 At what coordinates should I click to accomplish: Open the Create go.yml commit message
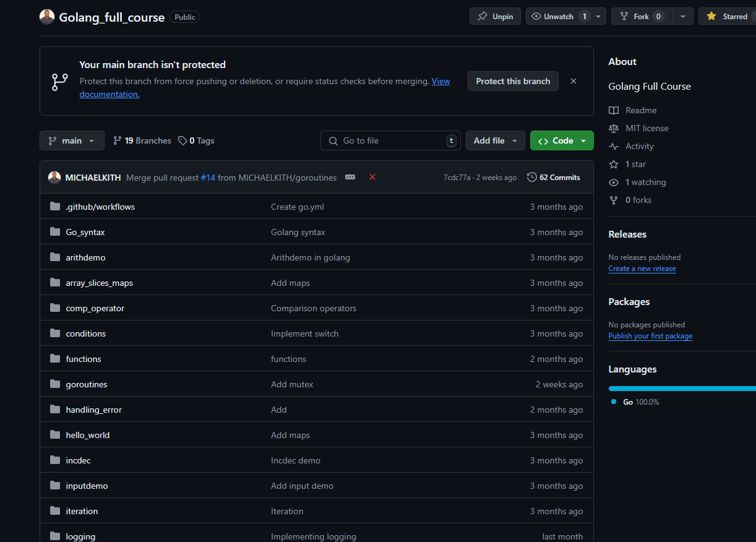[x=298, y=207]
